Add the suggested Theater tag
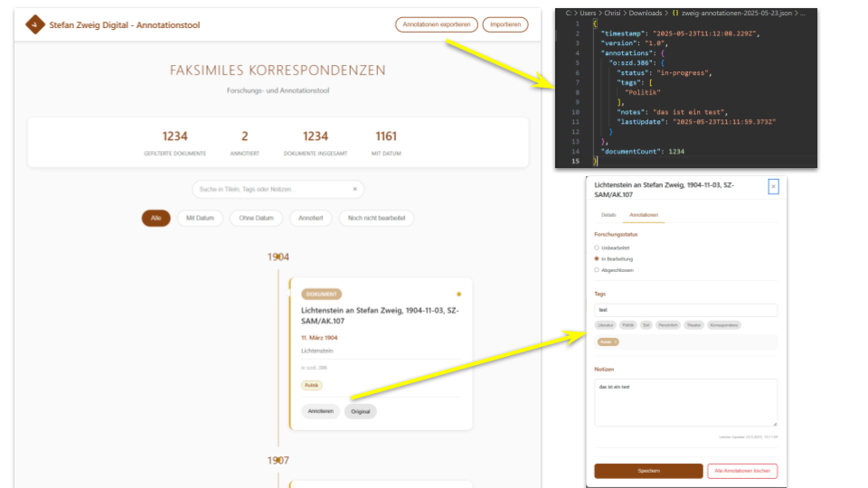This screenshot has height=488, width=868. coord(693,325)
